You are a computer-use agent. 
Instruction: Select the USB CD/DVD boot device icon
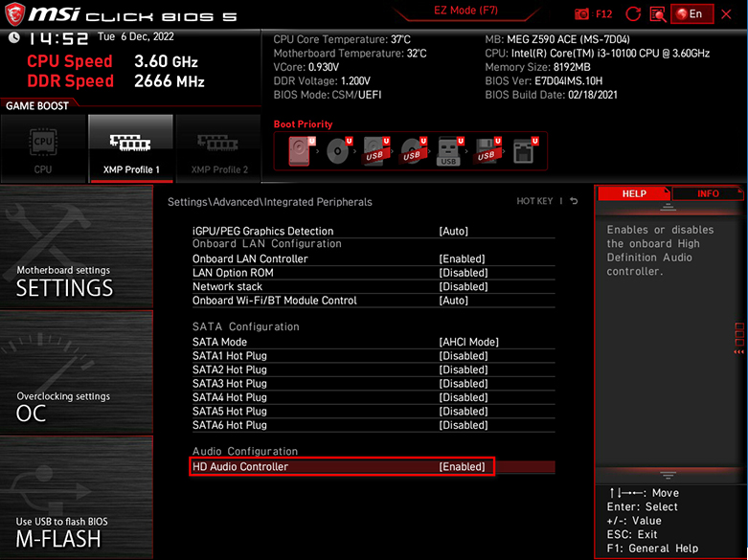[x=413, y=151]
